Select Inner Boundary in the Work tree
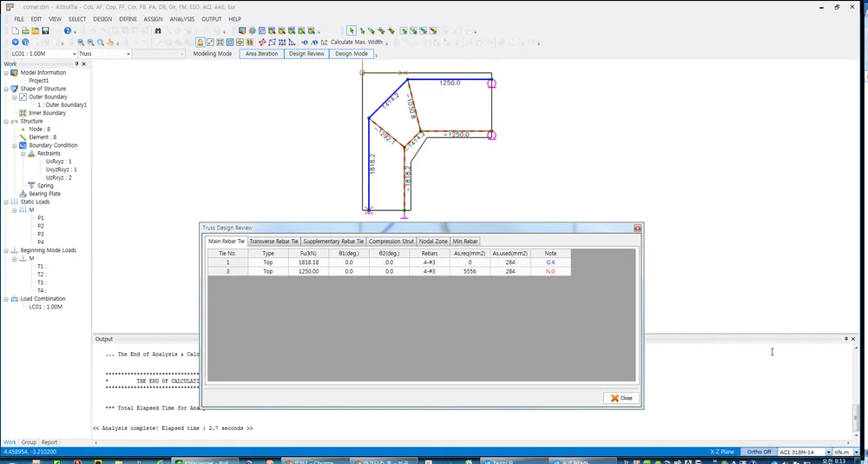The image size is (868, 464). [47, 113]
